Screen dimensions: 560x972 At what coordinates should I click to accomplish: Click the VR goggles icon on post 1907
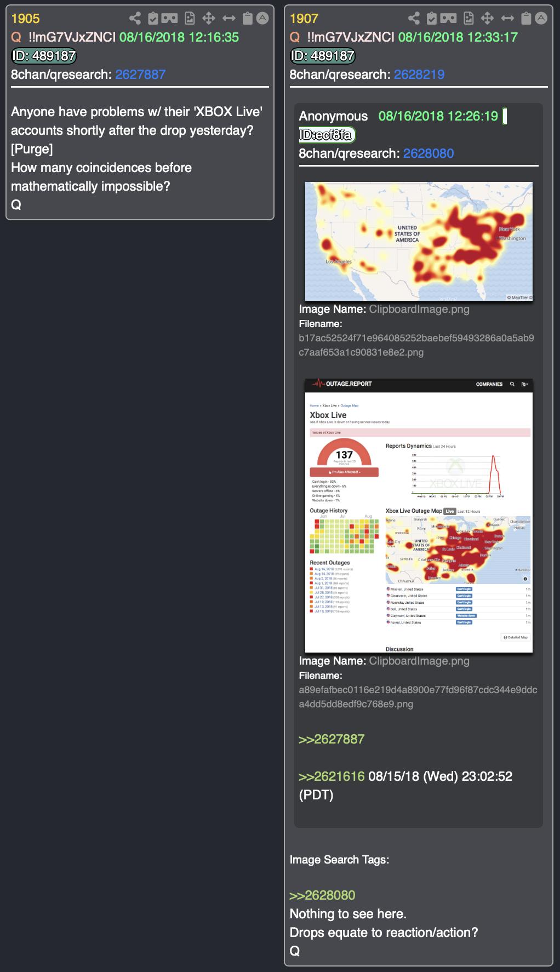point(448,19)
